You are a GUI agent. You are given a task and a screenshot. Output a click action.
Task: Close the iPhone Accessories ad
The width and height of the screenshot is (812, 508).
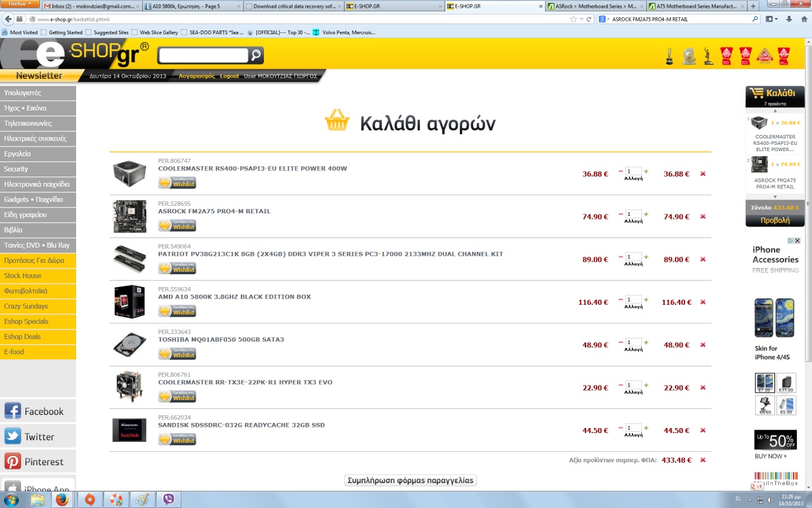(x=797, y=241)
